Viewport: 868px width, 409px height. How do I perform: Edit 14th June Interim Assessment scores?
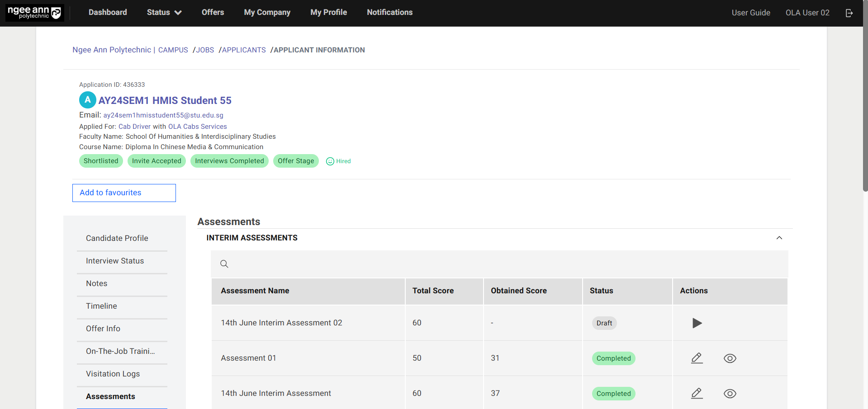pos(697,394)
